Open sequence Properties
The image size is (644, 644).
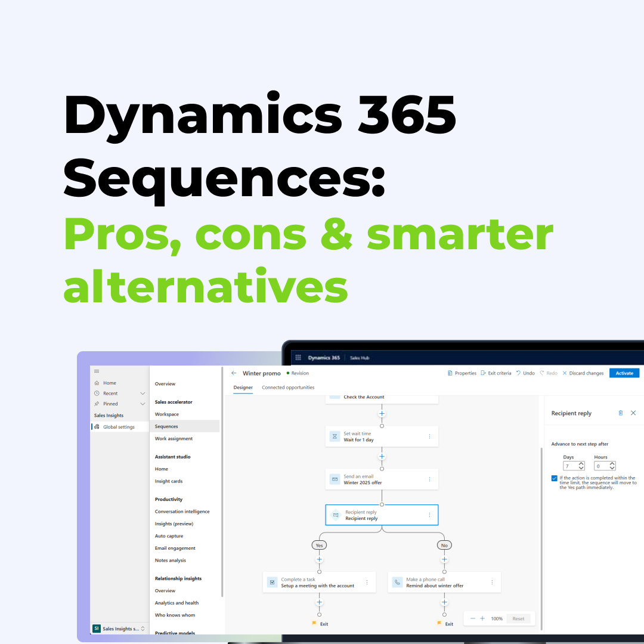click(462, 373)
